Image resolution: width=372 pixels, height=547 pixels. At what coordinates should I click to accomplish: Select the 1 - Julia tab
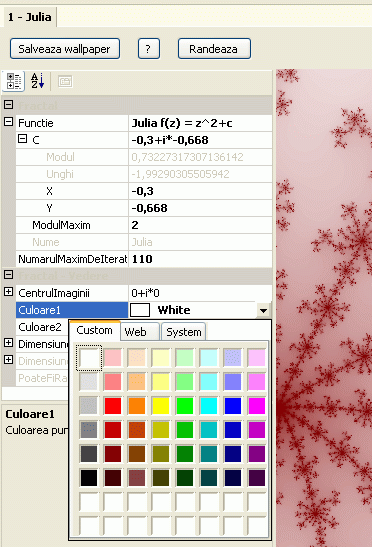coord(30,17)
